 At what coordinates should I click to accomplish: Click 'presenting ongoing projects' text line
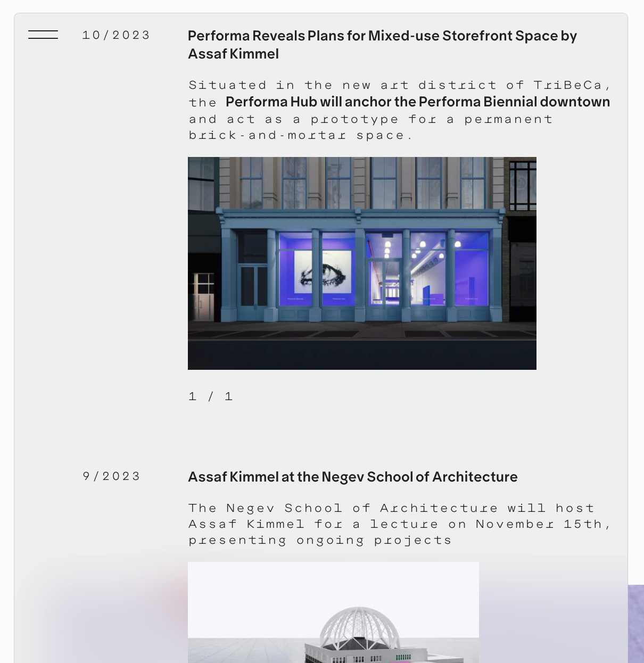(x=320, y=540)
